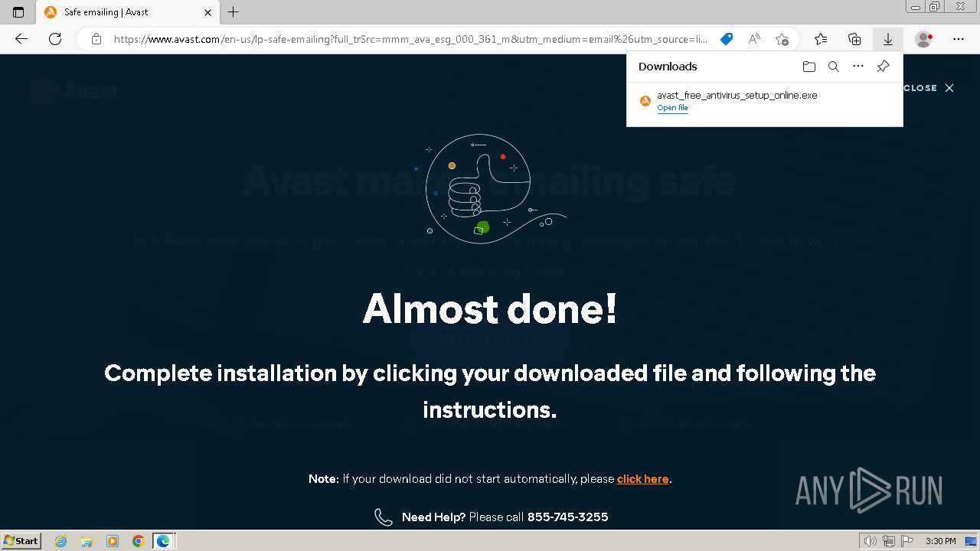Viewport: 980px width, 551px height.
Task: Open the shopping price tag icon
Action: point(727,39)
